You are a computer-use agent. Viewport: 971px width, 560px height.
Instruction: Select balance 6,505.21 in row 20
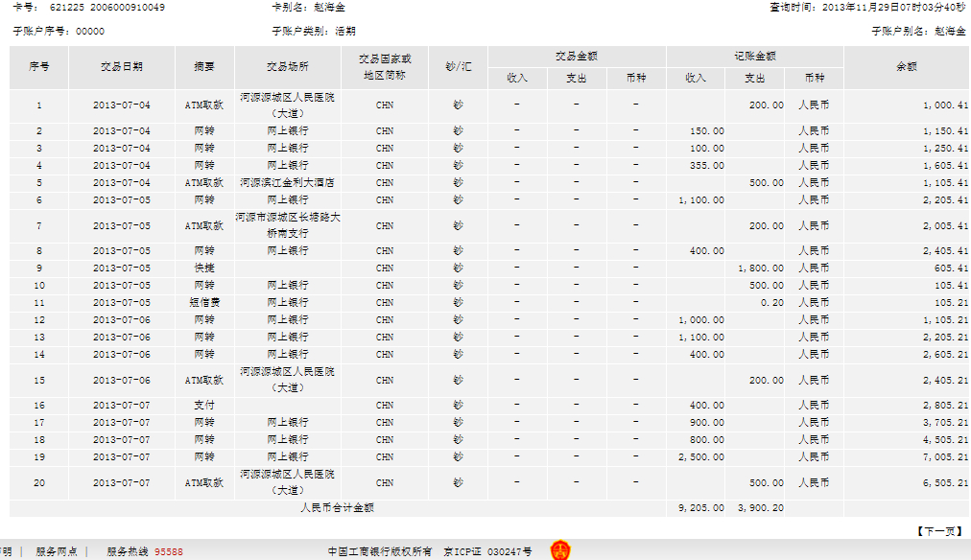tap(945, 483)
